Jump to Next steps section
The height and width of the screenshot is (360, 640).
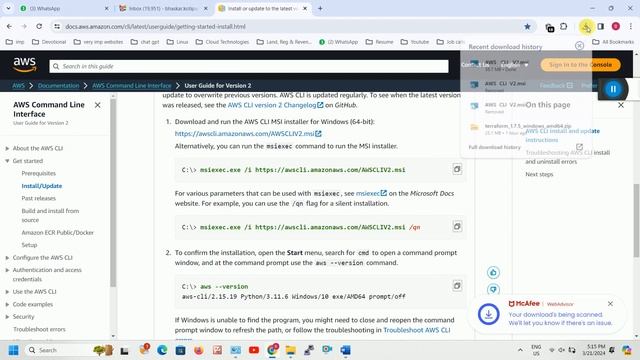(539, 174)
